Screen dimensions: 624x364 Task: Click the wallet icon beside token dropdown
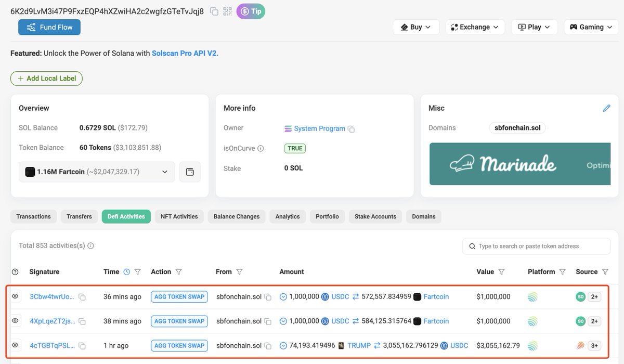point(190,172)
